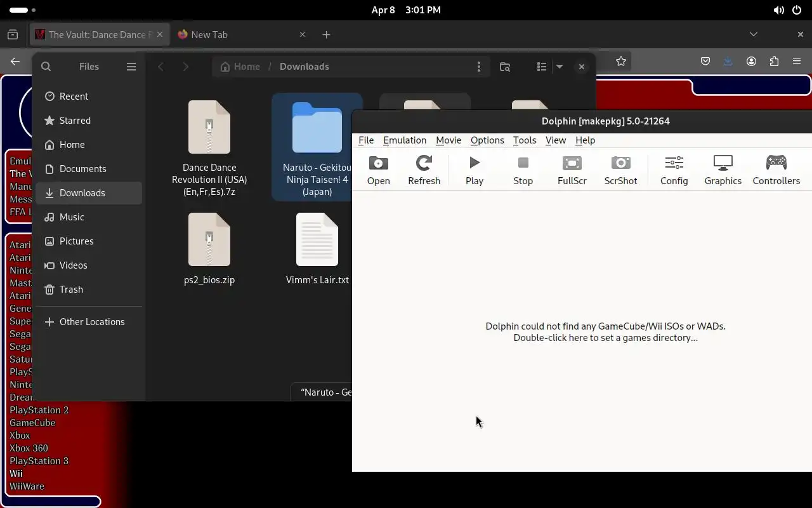This screenshot has height=508, width=812.
Task: Go forward in Files navigation
Action: [x=185, y=67]
